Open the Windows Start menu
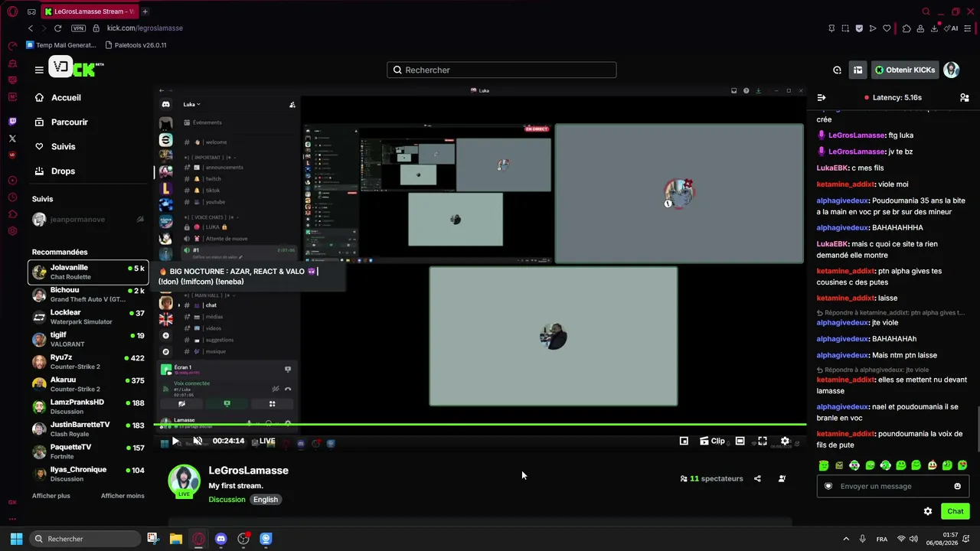 coord(16,539)
